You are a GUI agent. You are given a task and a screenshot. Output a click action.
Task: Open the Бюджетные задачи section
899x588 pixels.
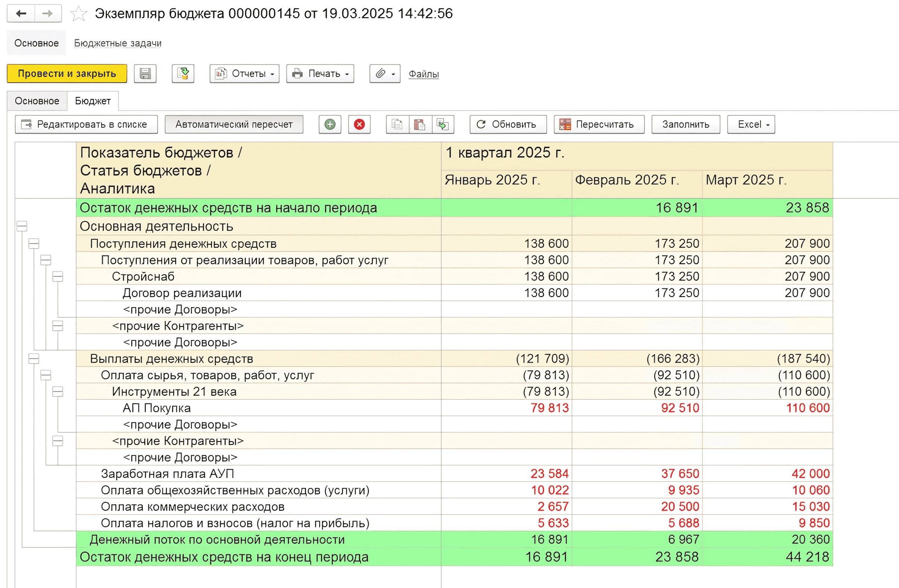pyautogui.click(x=117, y=43)
